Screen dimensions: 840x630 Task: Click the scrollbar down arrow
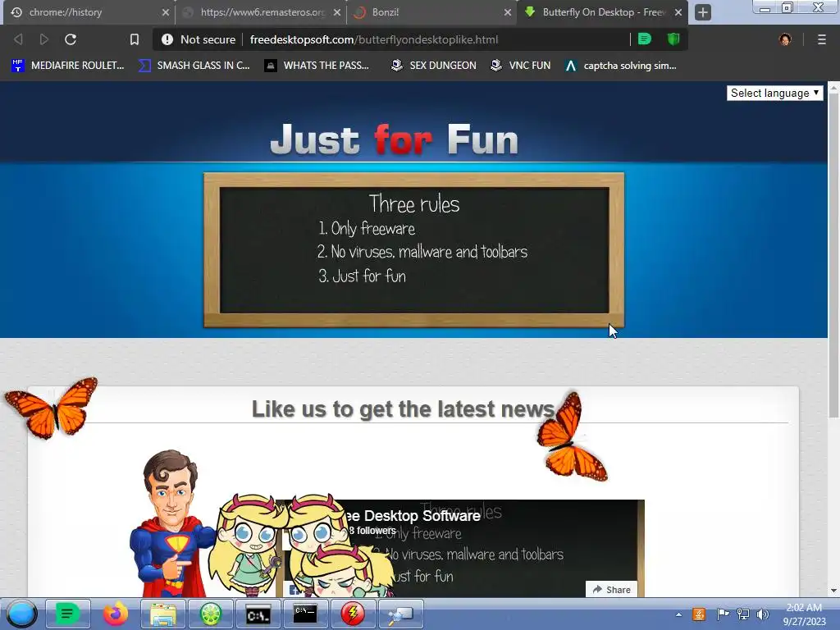point(833,591)
